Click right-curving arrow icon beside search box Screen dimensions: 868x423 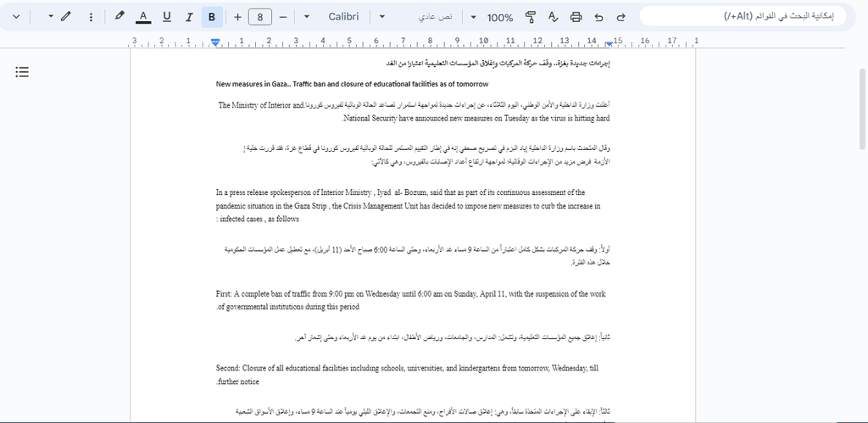click(x=621, y=17)
